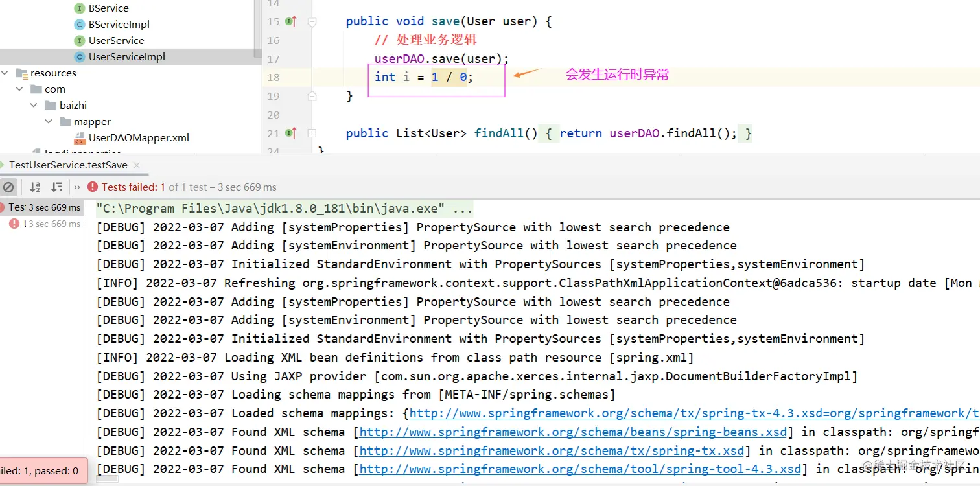Click the sort by duration icon in test toolbar
This screenshot has height=486, width=980.
pyautogui.click(x=57, y=187)
